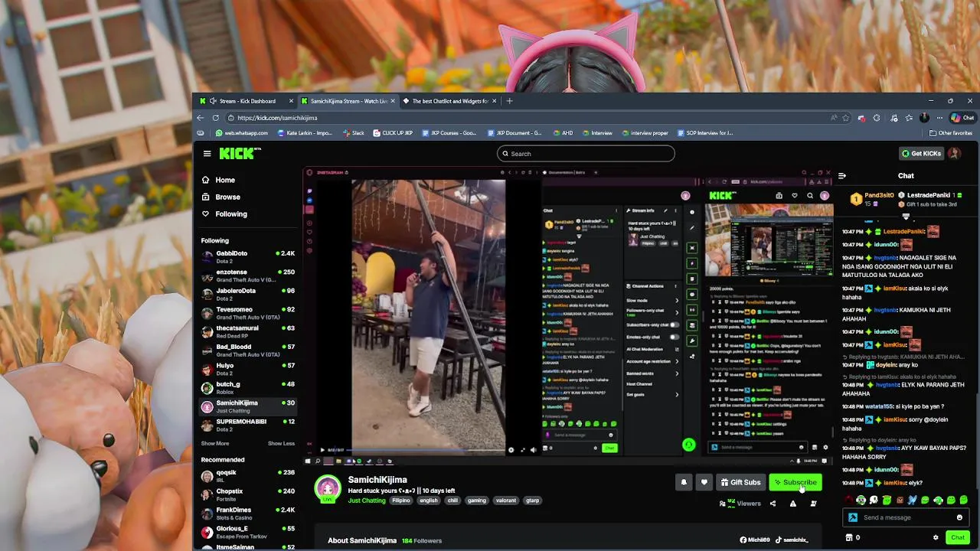
Task: Click the SamichiKijima streamer avatar
Action: click(328, 488)
